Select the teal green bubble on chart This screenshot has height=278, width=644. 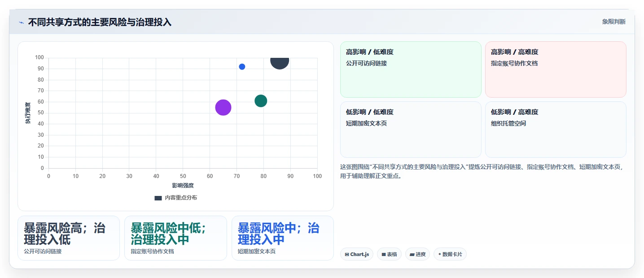point(261,101)
